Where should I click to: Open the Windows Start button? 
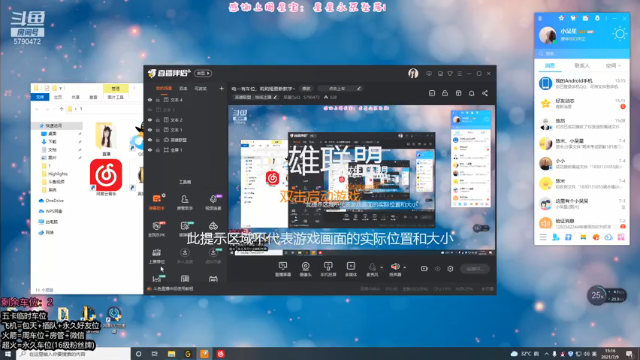(7, 354)
